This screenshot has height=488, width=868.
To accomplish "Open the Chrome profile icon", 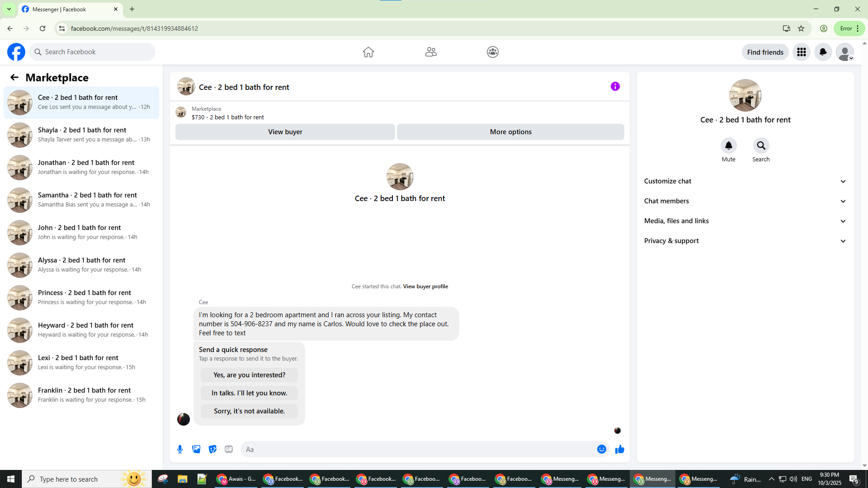I will 824,28.
